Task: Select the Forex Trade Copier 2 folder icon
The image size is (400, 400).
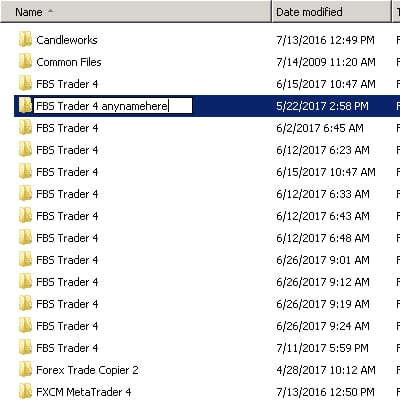Action: coord(25,370)
